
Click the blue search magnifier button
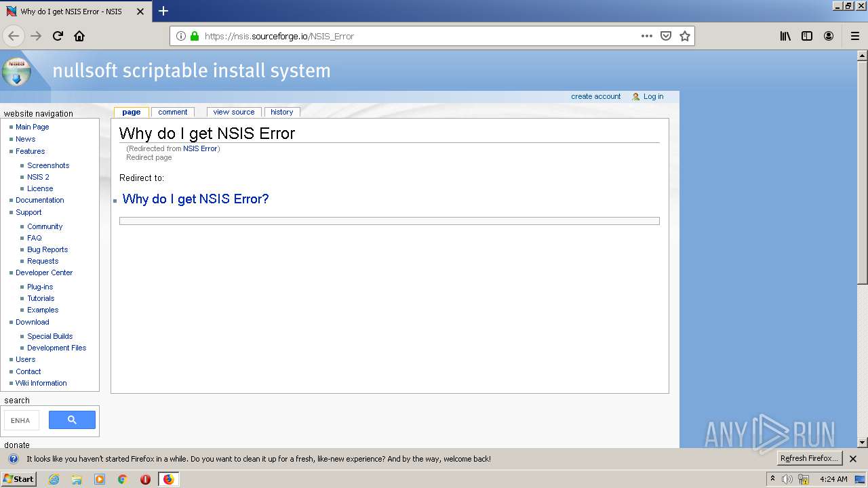coord(72,420)
